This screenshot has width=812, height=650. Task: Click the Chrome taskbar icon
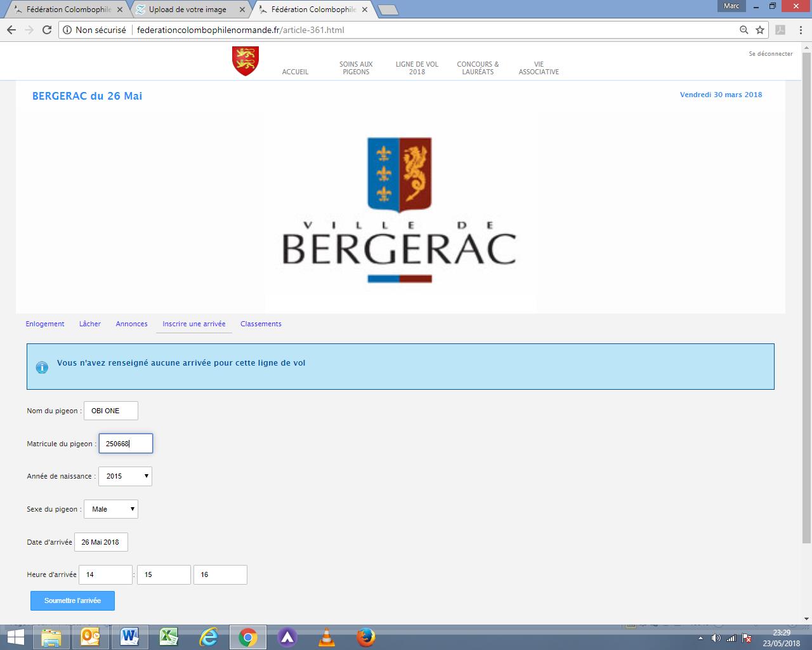[x=248, y=637]
